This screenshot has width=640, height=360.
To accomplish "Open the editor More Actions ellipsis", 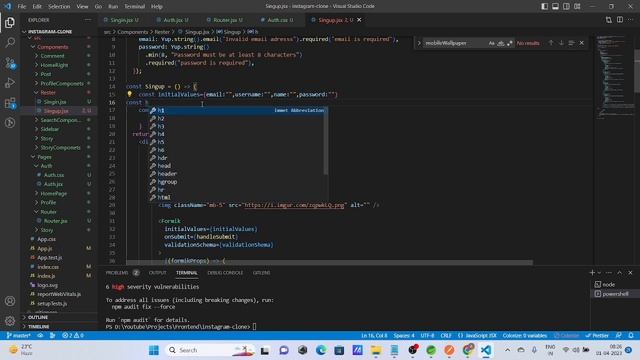I will point(631,20).
